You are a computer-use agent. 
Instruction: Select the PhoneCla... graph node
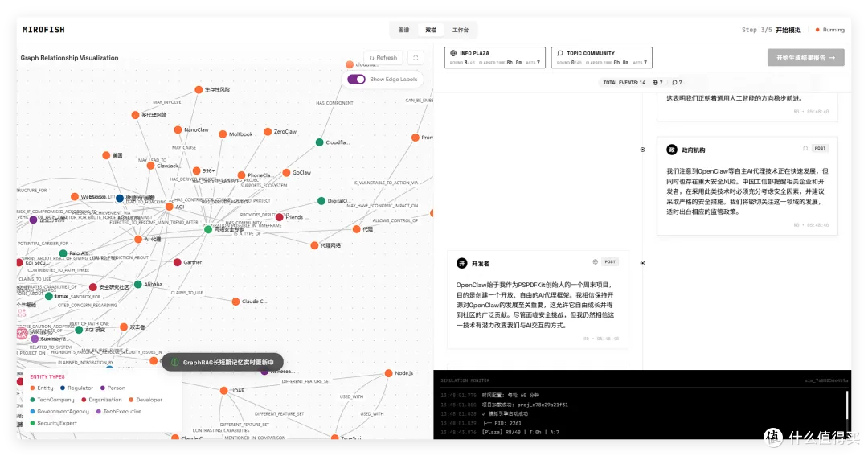[x=241, y=175]
